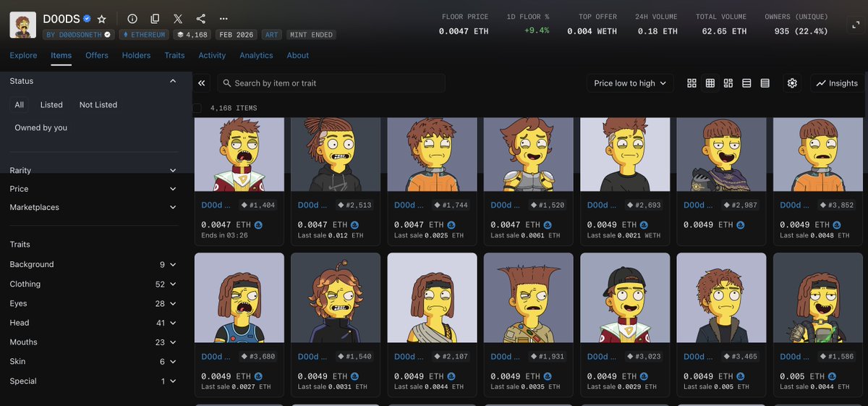Switch to large grid view

[x=692, y=83]
